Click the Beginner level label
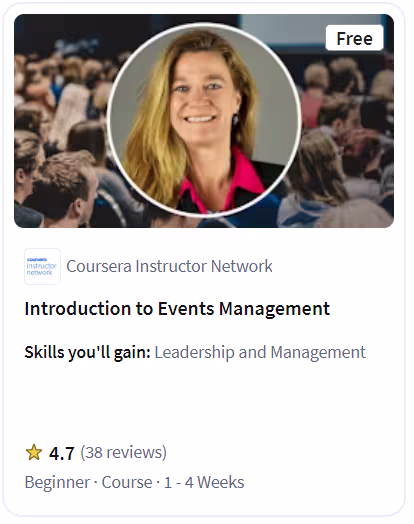 pos(57,482)
